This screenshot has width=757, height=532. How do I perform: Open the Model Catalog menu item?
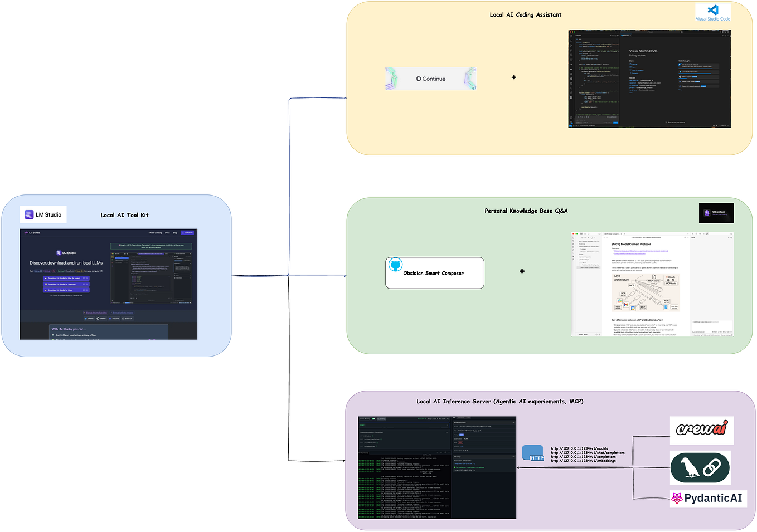pyautogui.click(x=155, y=233)
